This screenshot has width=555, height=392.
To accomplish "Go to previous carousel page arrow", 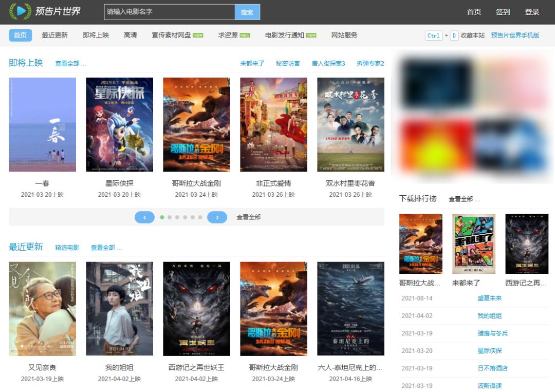I will click(144, 217).
